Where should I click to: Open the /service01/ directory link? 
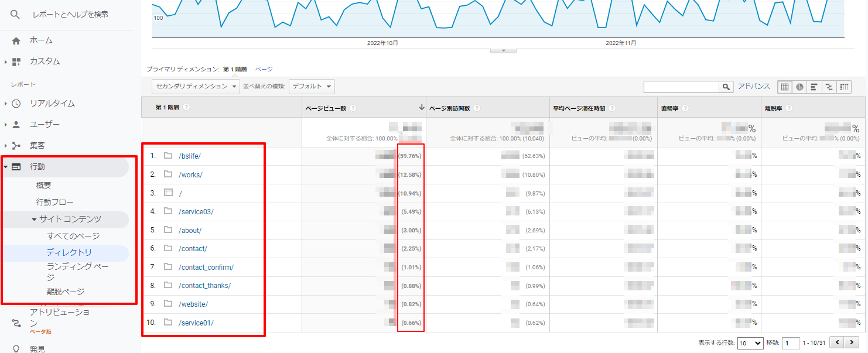[x=196, y=323]
